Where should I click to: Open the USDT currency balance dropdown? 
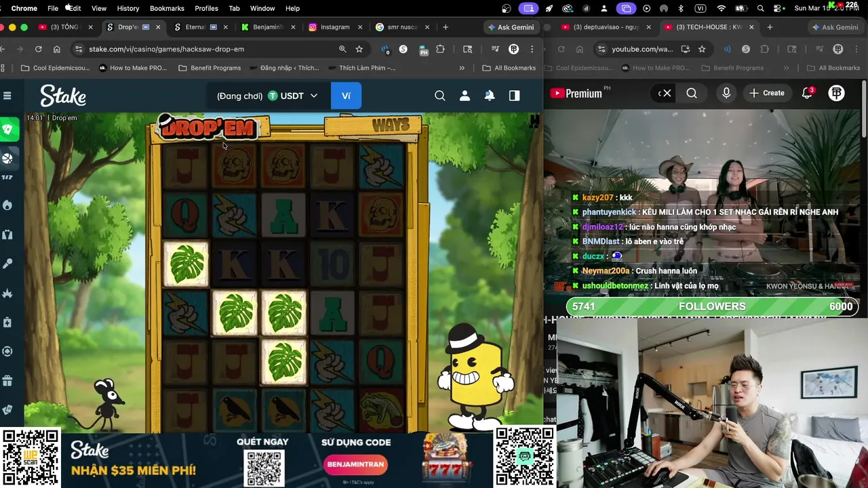click(293, 96)
